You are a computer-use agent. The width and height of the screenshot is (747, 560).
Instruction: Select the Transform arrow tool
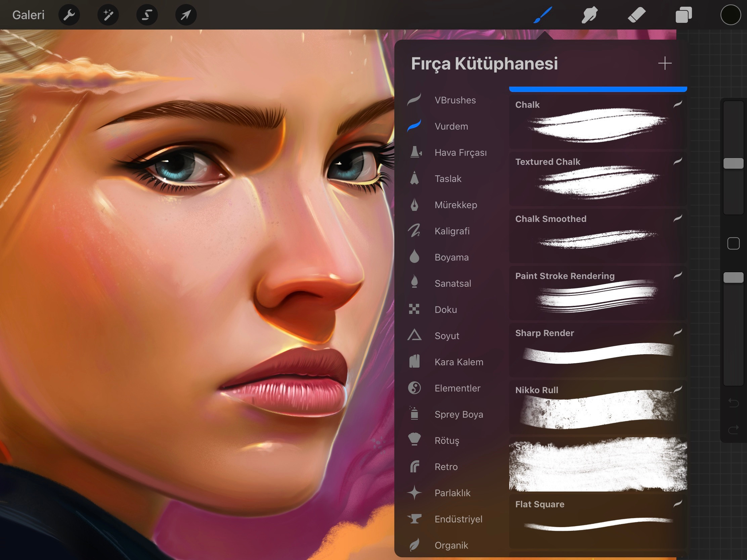[x=186, y=15]
